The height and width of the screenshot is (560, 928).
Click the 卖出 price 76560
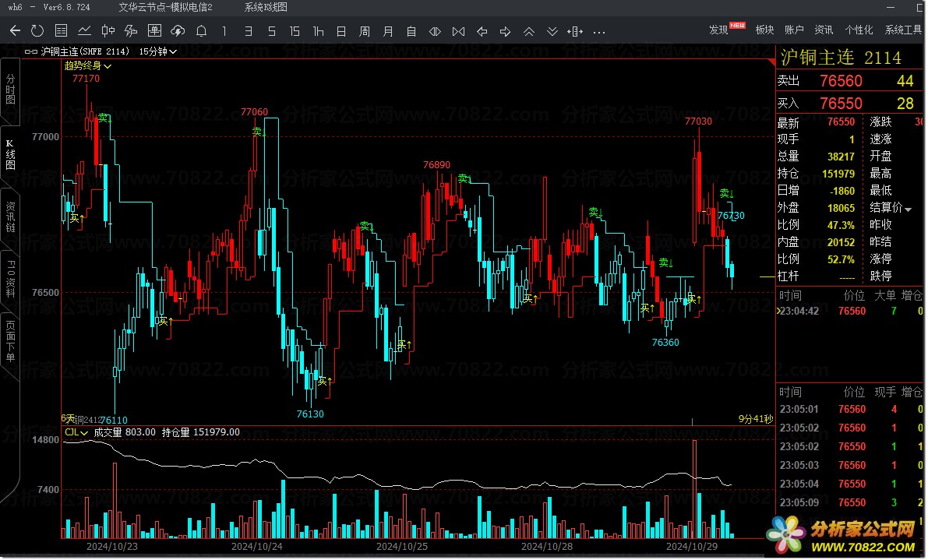[x=841, y=80]
